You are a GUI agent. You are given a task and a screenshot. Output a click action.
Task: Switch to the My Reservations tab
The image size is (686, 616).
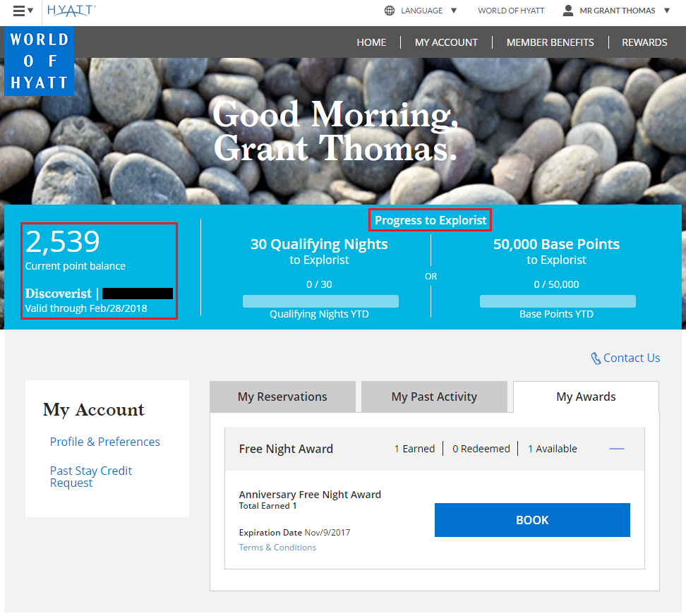282,397
